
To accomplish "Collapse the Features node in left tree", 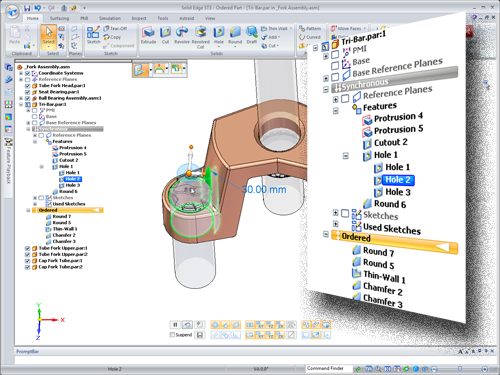I will click(x=35, y=142).
